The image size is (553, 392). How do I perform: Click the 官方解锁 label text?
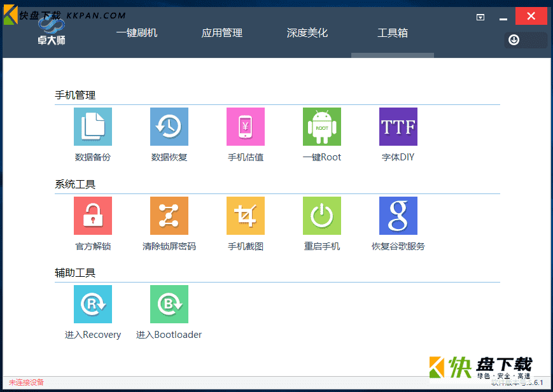(93, 246)
